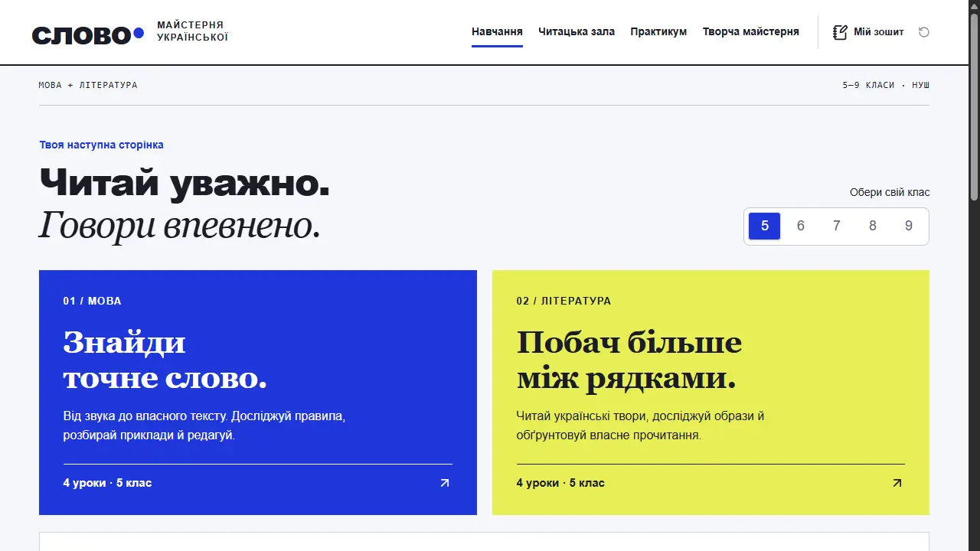The width and height of the screenshot is (980, 551).
Task: Select class 5 in class picker
Action: point(764,226)
